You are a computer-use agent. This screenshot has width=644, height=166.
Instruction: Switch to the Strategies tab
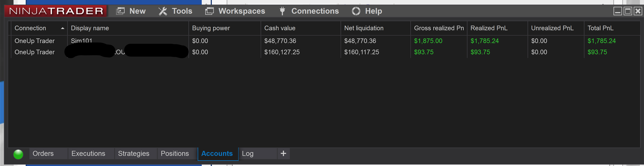pos(133,154)
